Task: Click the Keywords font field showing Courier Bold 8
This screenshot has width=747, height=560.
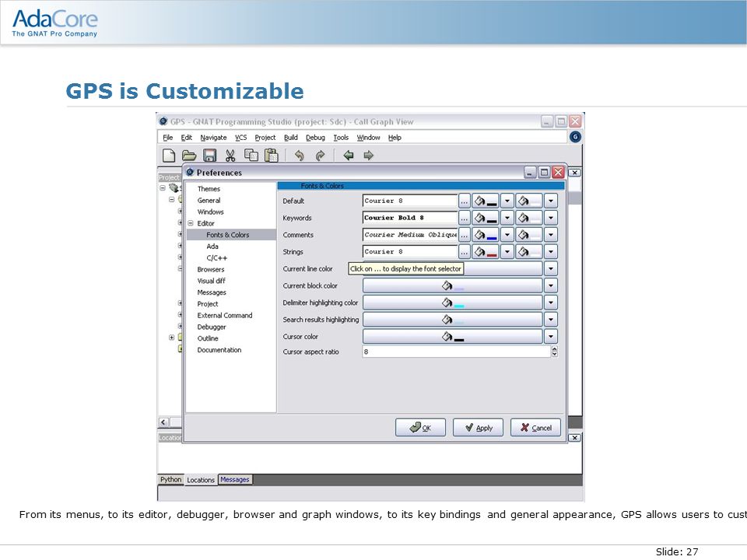Action: click(x=410, y=218)
